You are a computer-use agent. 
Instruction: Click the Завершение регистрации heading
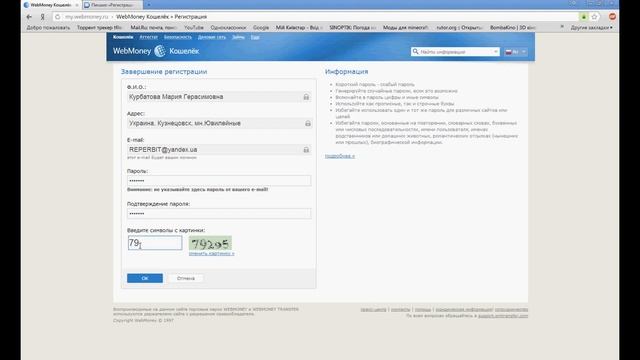[164, 71]
